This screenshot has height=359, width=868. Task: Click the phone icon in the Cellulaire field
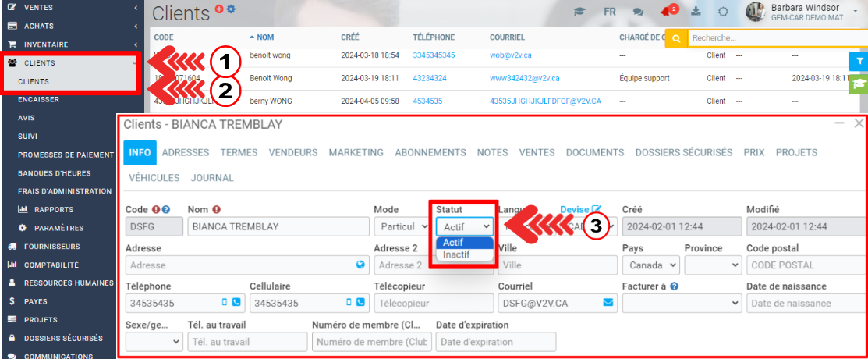point(360,302)
